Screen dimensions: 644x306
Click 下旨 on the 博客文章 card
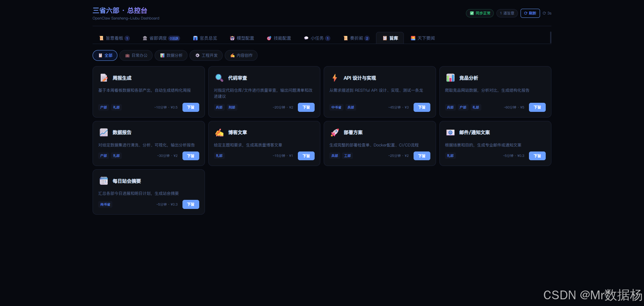click(x=306, y=156)
